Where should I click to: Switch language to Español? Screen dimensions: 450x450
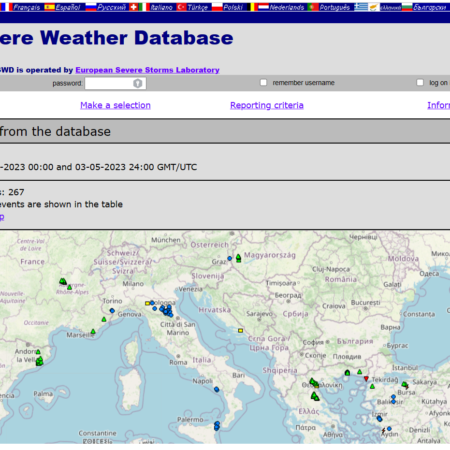tap(68, 7)
